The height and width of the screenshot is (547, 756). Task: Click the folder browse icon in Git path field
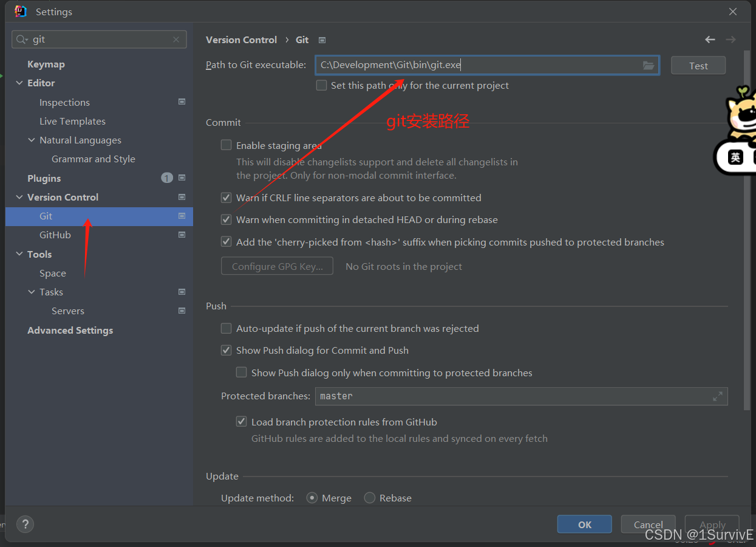(x=649, y=66)
